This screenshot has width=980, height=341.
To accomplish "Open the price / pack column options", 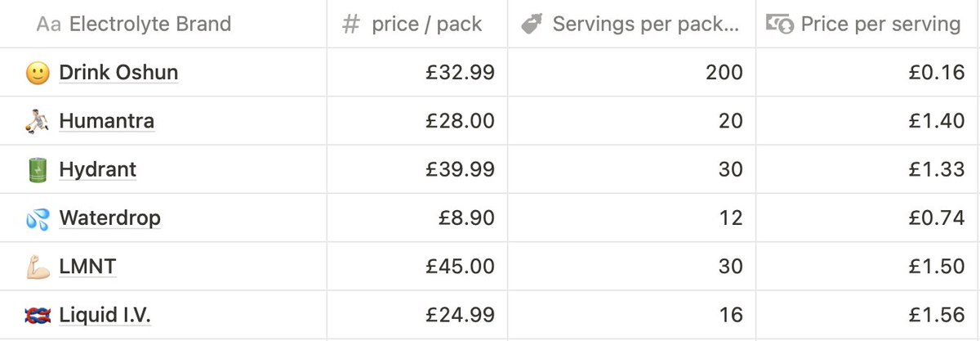I will 417,24.
